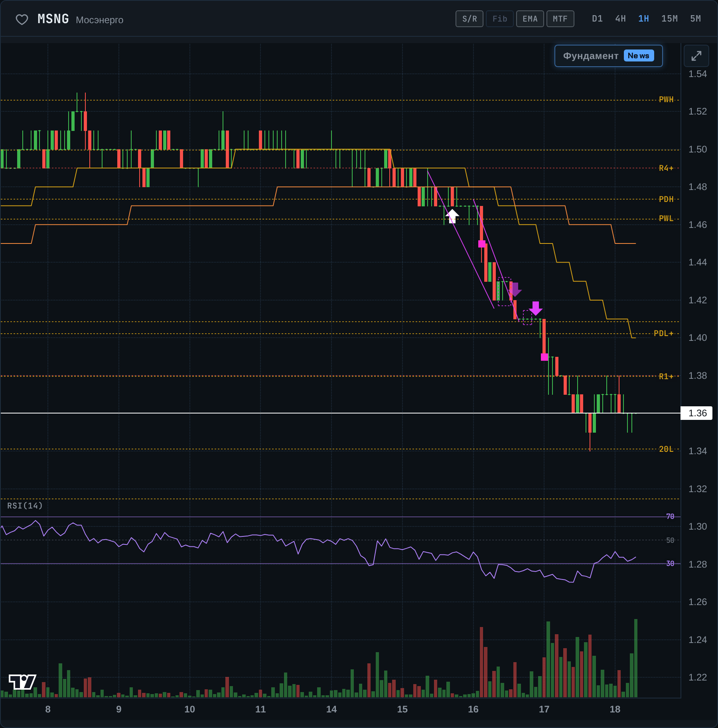Click the white up arrow signal marker
Image resolution: width=718 pixels, height=728 pixels.
(452, 216)
